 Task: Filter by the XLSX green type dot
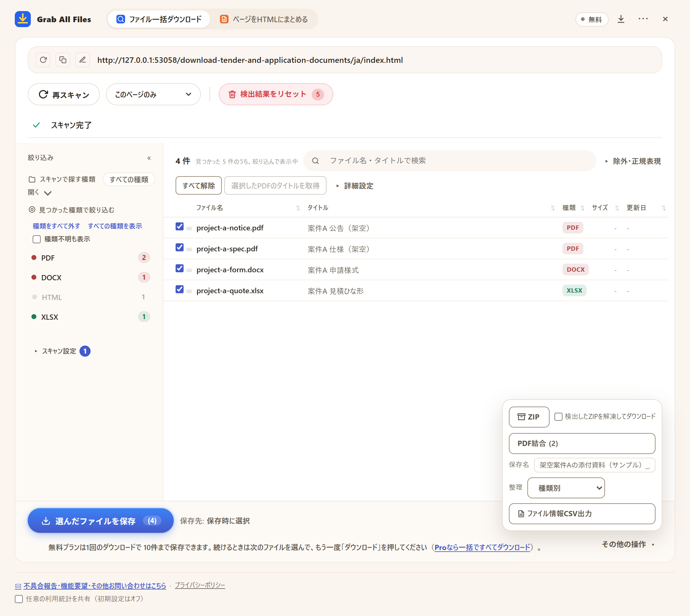(34, 317)
